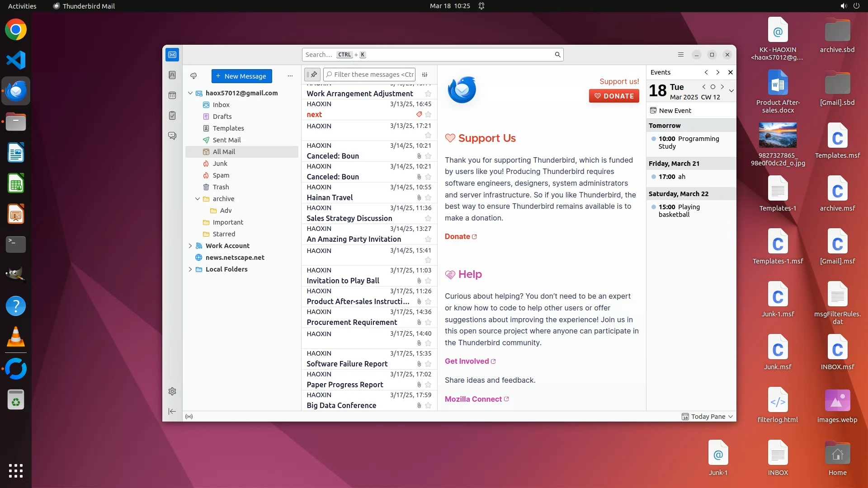The image size is (868, 488).
Task: Open message list display options icon
Action: 425,75
